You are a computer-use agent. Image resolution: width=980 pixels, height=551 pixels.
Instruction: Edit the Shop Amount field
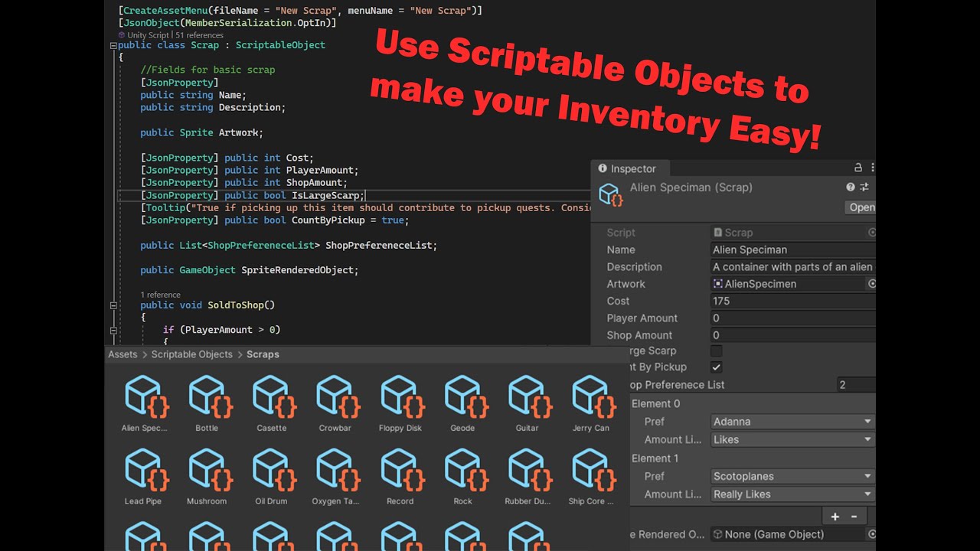[x=792, y=335]
